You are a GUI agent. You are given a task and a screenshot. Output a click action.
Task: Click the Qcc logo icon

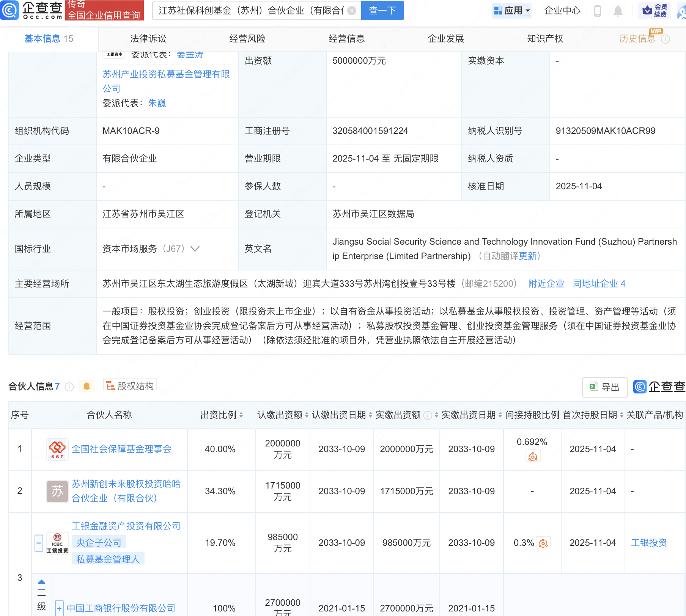(9, 10)
